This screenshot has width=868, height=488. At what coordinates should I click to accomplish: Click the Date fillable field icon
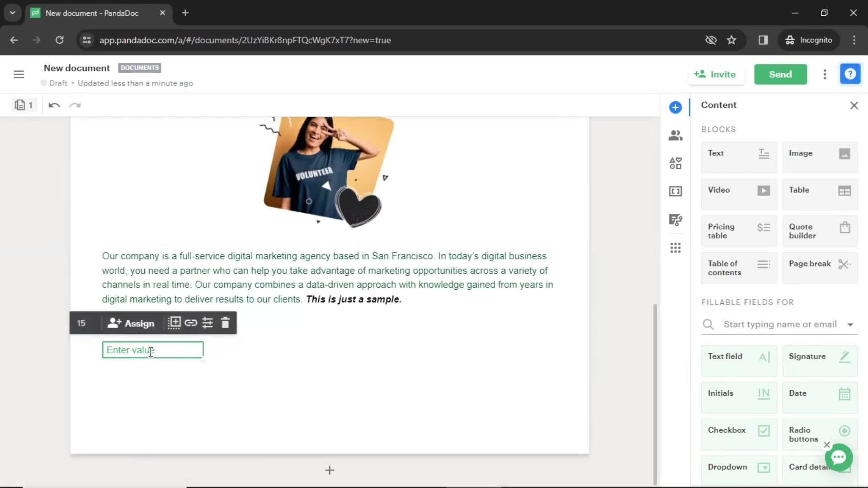pos(846,393)
